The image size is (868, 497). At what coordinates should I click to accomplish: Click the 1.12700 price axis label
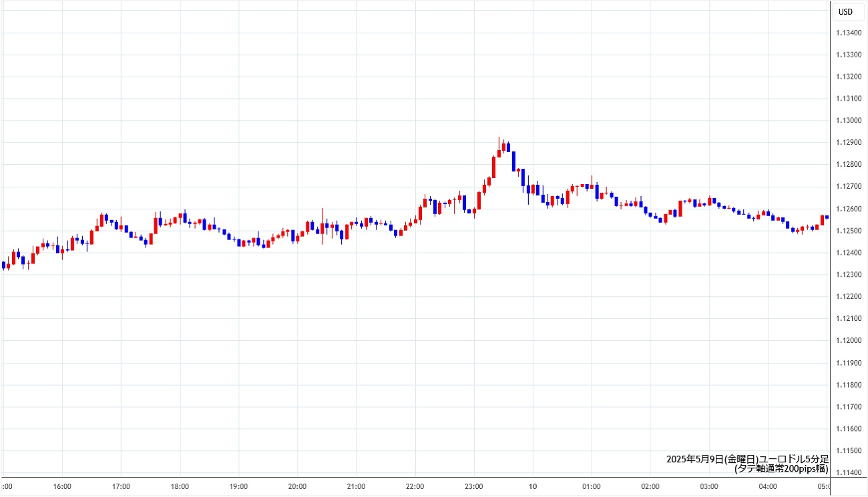[x=847, y=187]
